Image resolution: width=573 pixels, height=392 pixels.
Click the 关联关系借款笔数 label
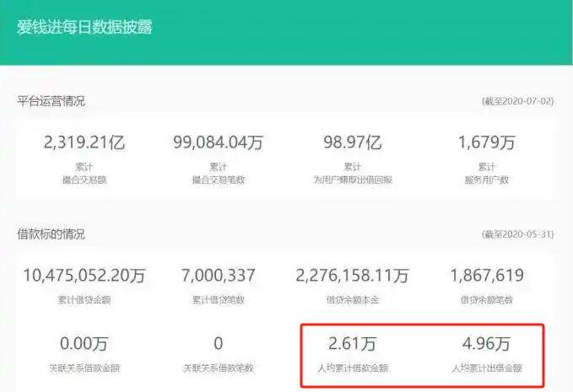tap(219, 368)
